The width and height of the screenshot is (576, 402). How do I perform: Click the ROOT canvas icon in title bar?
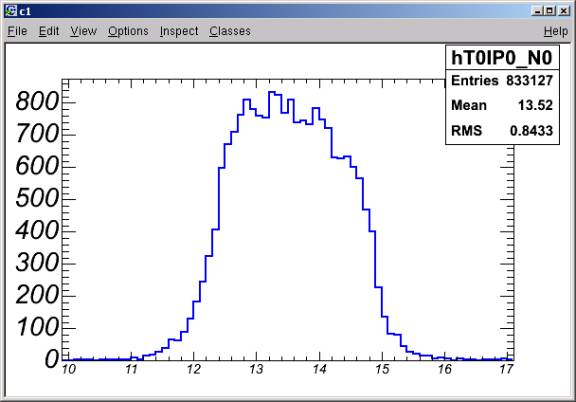coord(11,11)
